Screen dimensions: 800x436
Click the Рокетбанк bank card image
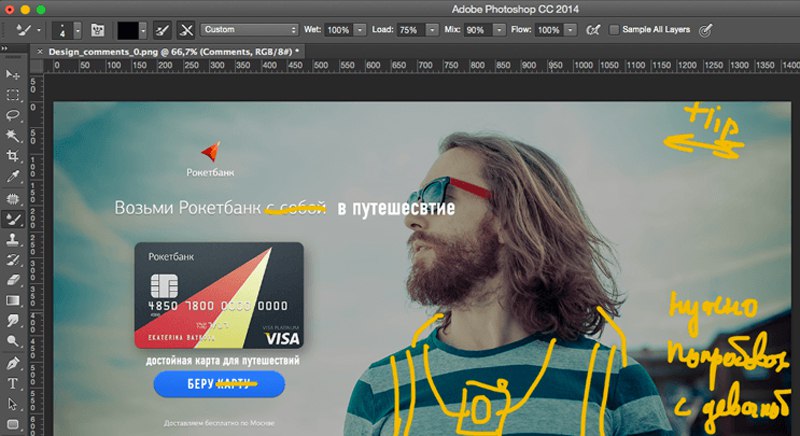click(x=219, y=295)
